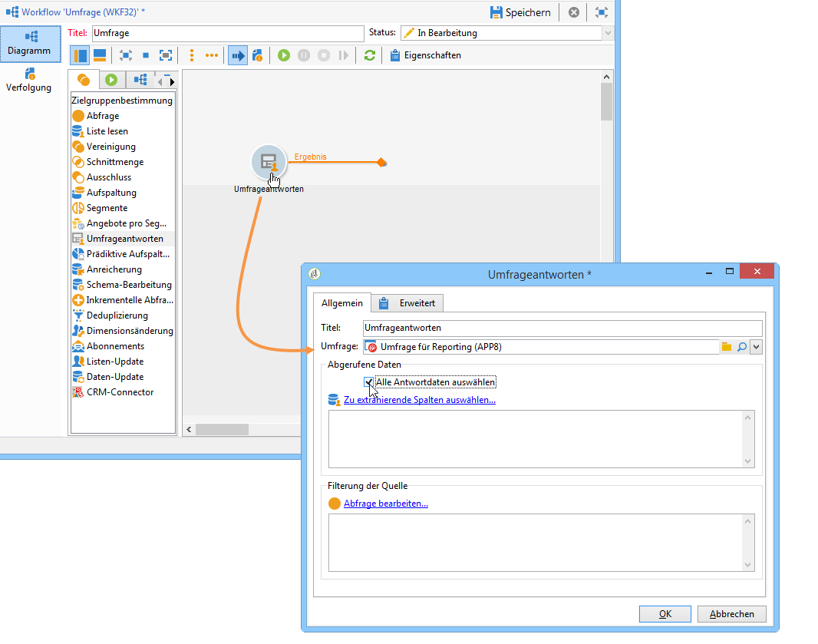Click the pause workflow button
The height and width of the screenshot is (644, 818).
coord(304,55)
